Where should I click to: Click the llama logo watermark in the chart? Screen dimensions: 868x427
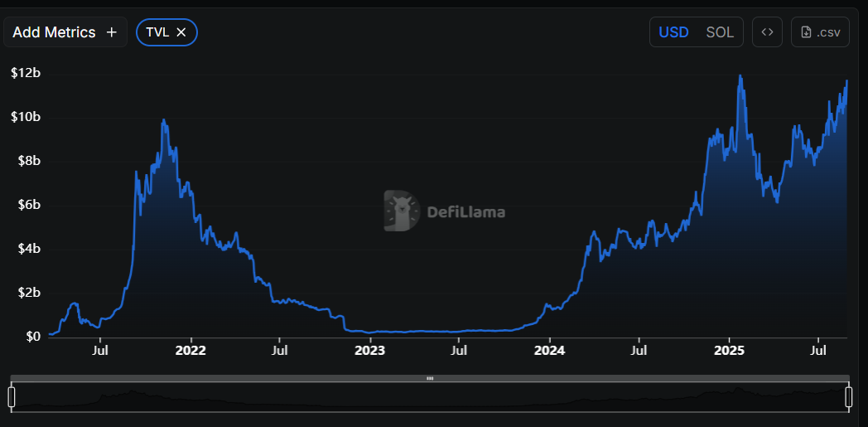[402, 211]
